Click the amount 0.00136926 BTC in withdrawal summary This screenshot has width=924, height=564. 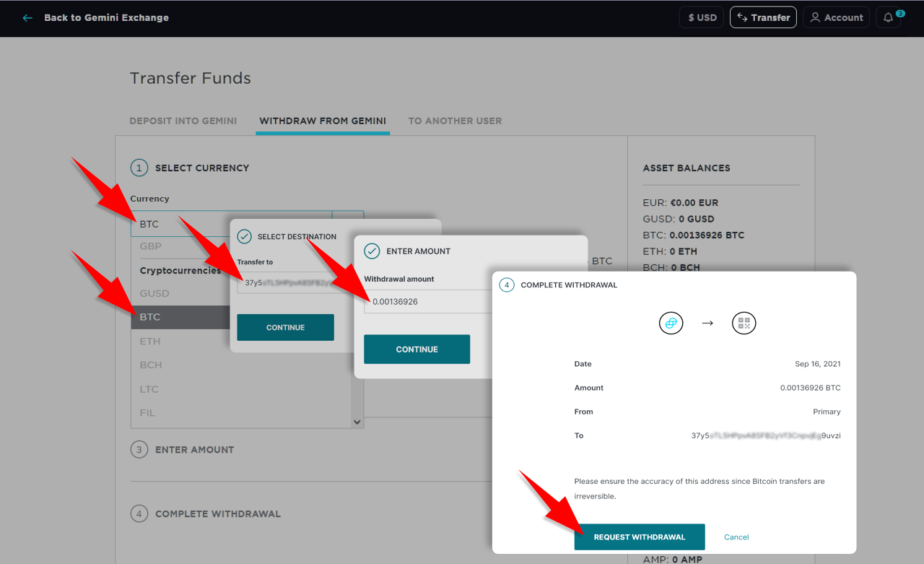pyautogui.click(x=811, y=388)
